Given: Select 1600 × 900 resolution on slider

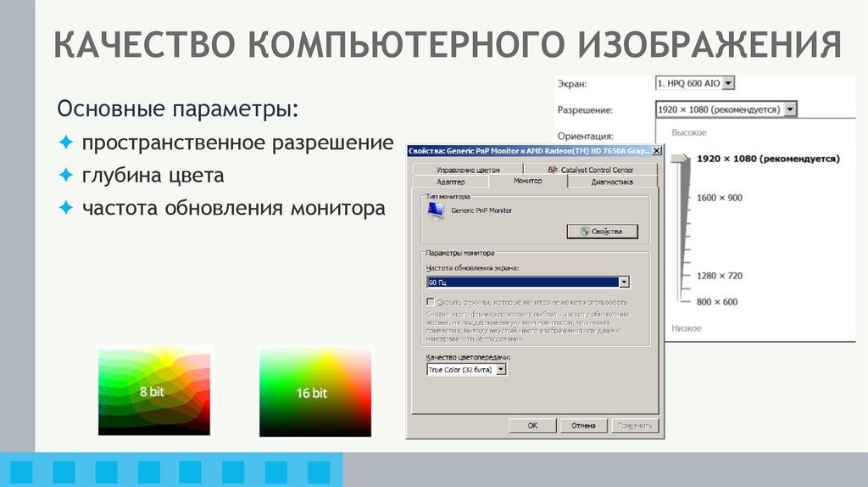Looking at the screenshot, I should click(x=720, y=198).
